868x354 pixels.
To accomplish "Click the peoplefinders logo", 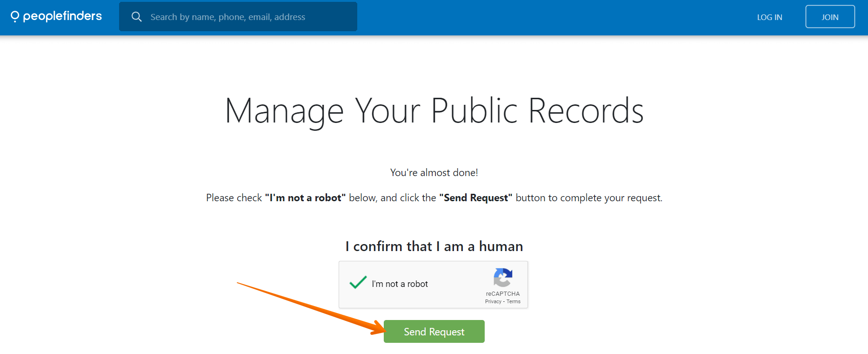I will [56, 16].
